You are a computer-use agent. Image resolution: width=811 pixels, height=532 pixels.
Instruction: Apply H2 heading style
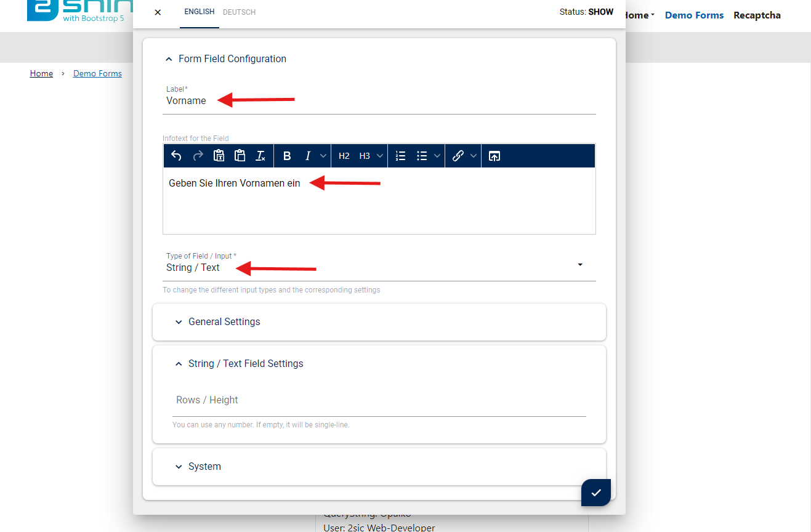click(344, 156)
